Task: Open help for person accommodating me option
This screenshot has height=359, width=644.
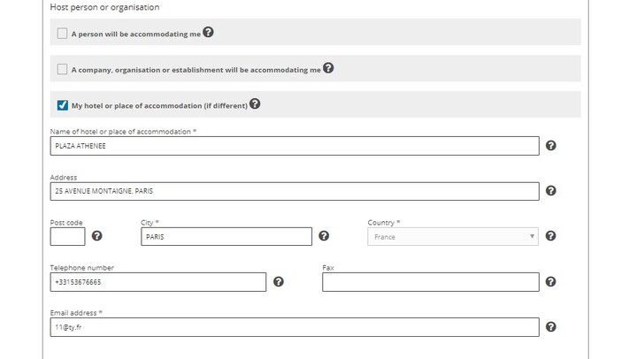Action: (x=208, y=32)
